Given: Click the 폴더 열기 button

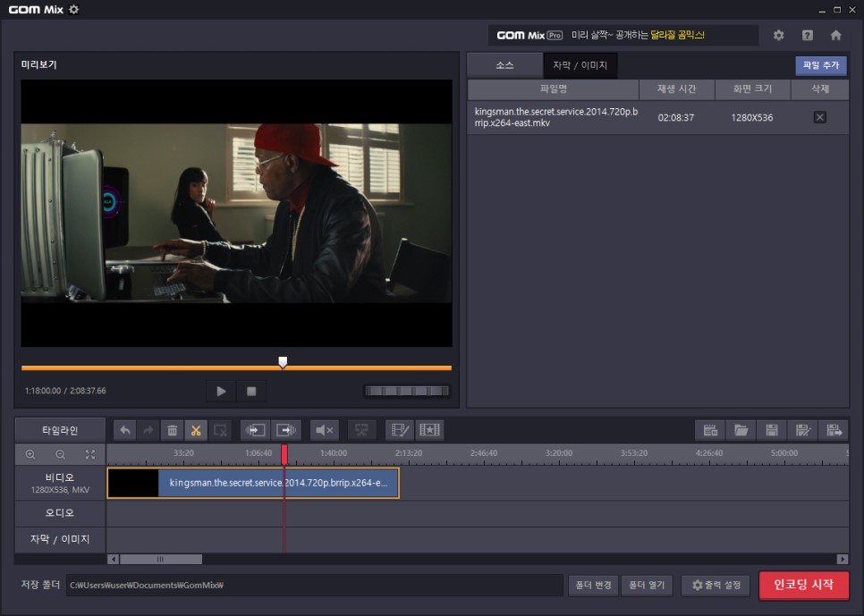Looking at the screenshot, I should 647,585.
